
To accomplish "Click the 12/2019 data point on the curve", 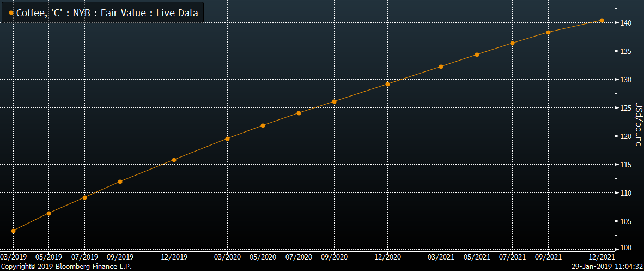I will click(x=174, y=160).
